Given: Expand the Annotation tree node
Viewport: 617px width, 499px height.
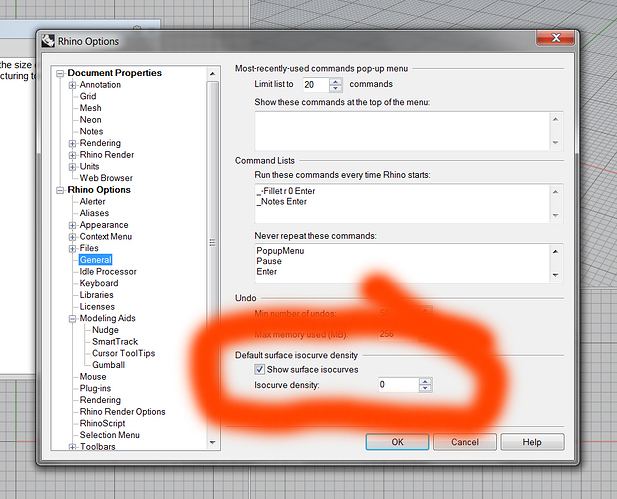Looking at the screenshot, I should pyautogui.click(x=72, y=85).
